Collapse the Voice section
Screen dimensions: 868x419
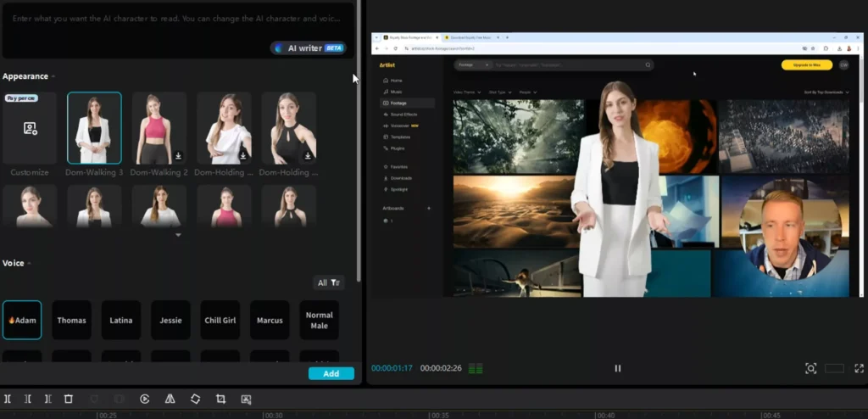[30, 263]
